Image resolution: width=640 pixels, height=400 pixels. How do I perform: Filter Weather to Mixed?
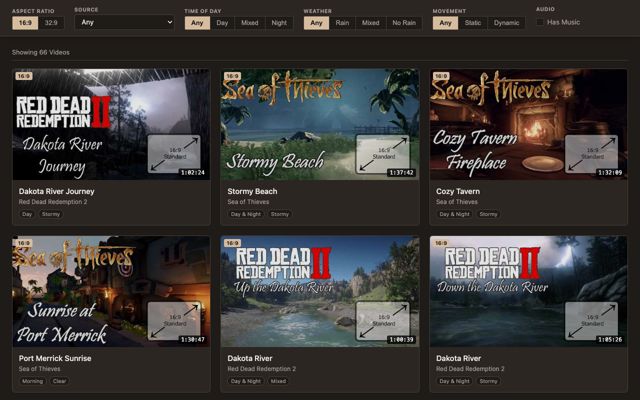point(371,23)
